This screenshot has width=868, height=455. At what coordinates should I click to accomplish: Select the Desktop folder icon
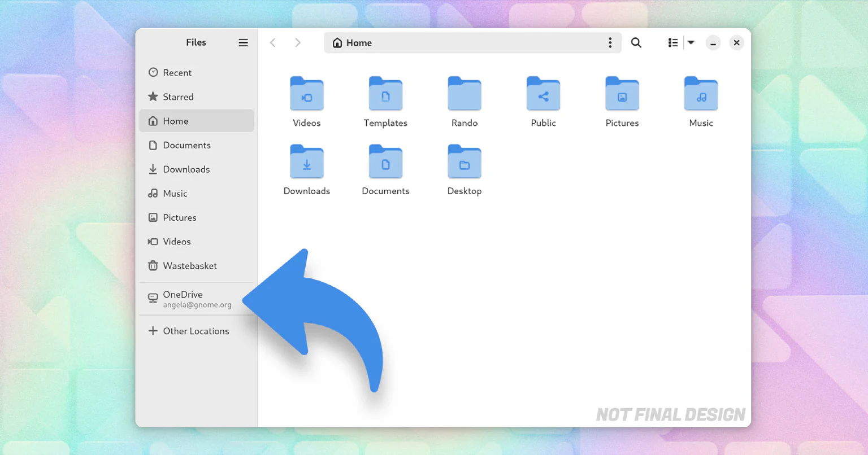click(465, 162)
